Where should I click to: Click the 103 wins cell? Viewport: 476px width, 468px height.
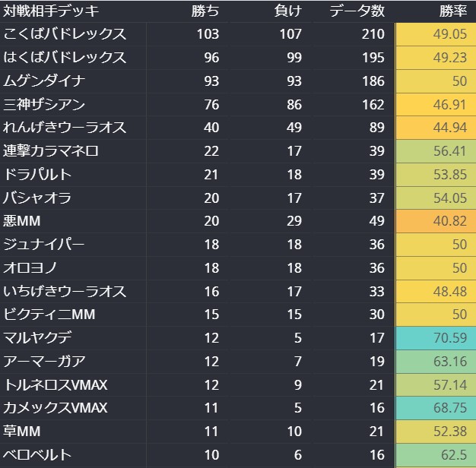[x=207, y=34]
